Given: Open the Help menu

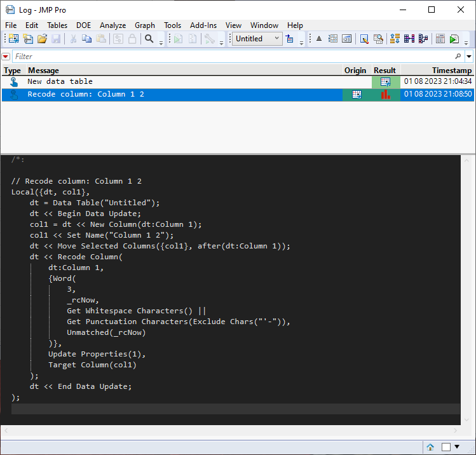Looking at the screenshot, I should 295,25.
